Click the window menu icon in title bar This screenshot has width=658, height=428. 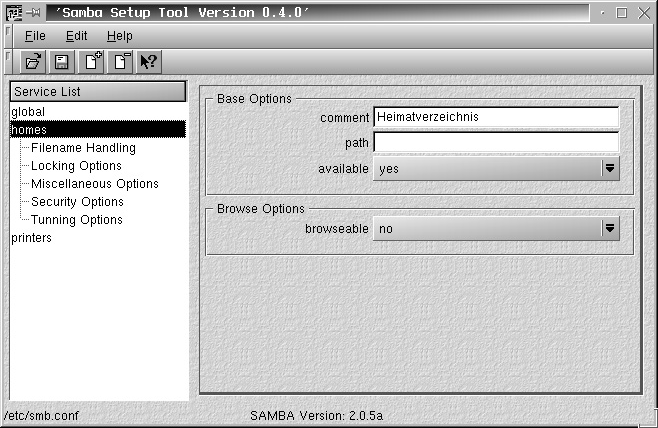click(12, 13)
